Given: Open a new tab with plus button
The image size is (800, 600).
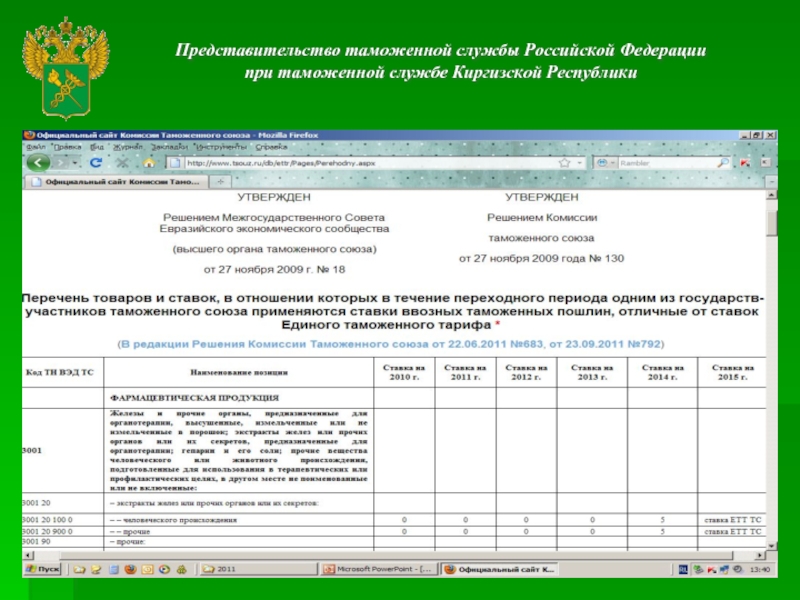Looking at the screenshot, I should pyautogui.click(x=220, y=182).
